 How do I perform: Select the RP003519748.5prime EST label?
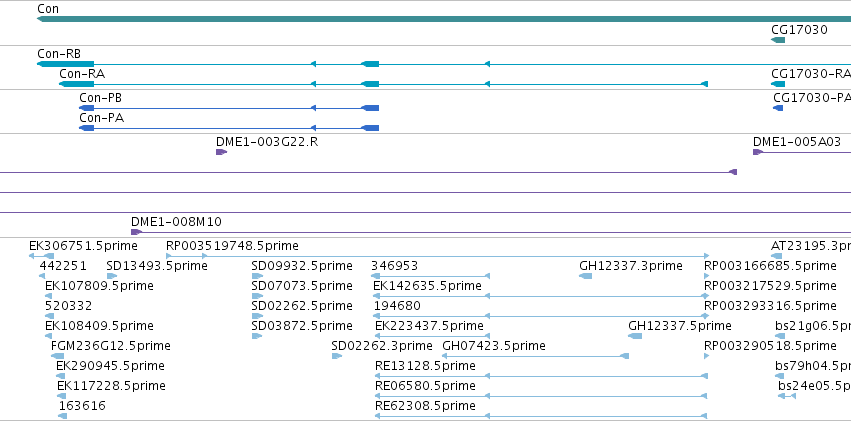click(232, 246)
